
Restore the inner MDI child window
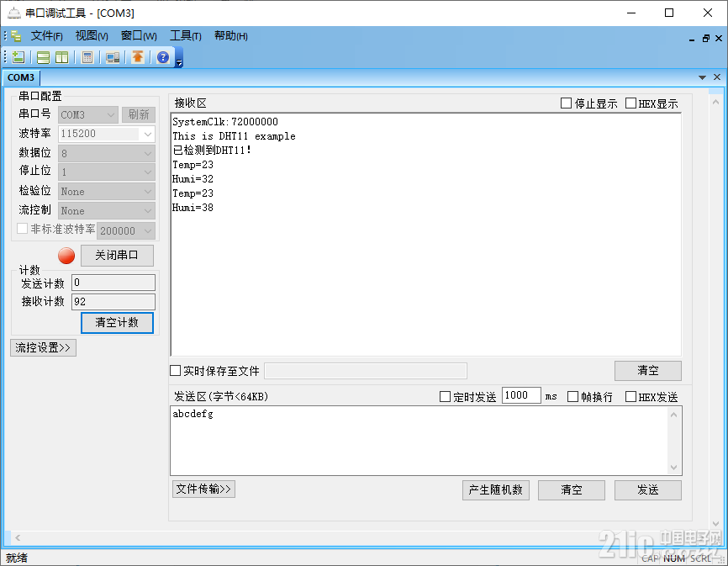tap(705, 39)
